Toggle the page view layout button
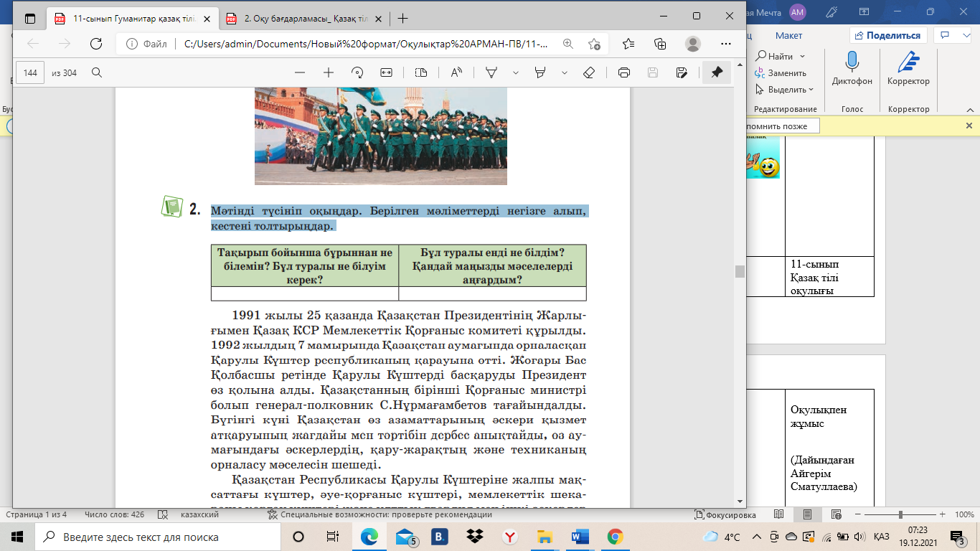Screen dimensions: 980x551 (x=421, y=72)
